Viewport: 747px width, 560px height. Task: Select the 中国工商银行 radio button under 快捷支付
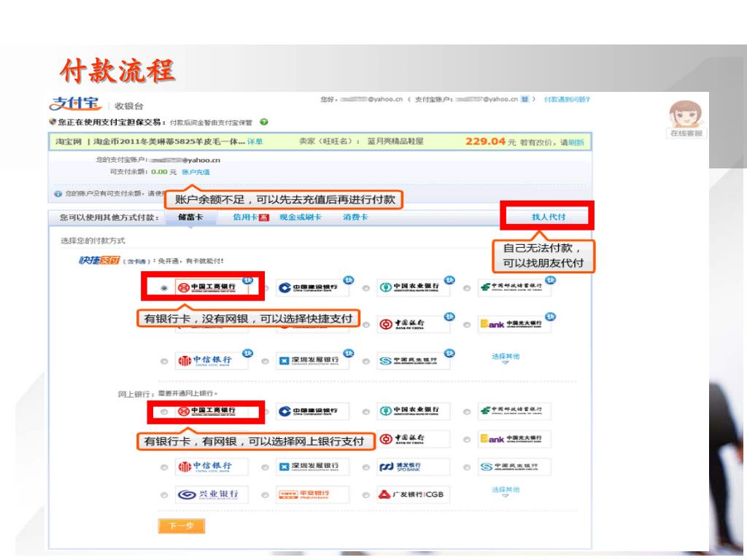pos(164,288)
